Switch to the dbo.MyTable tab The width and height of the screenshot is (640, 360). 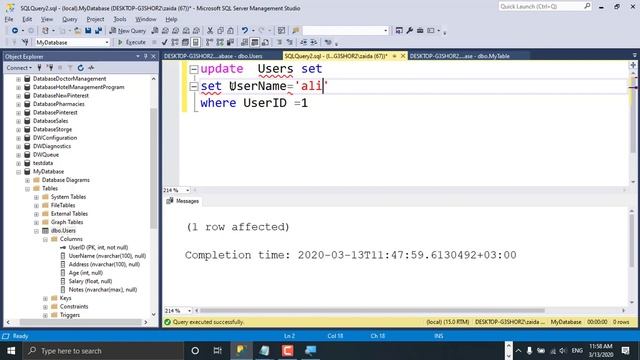point(460,56)
